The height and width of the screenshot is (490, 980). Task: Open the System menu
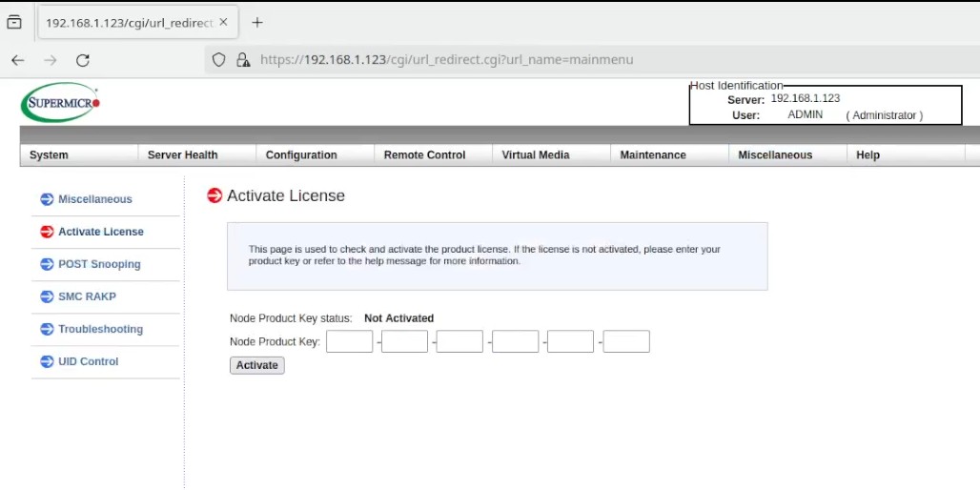[x=49, y=155]
